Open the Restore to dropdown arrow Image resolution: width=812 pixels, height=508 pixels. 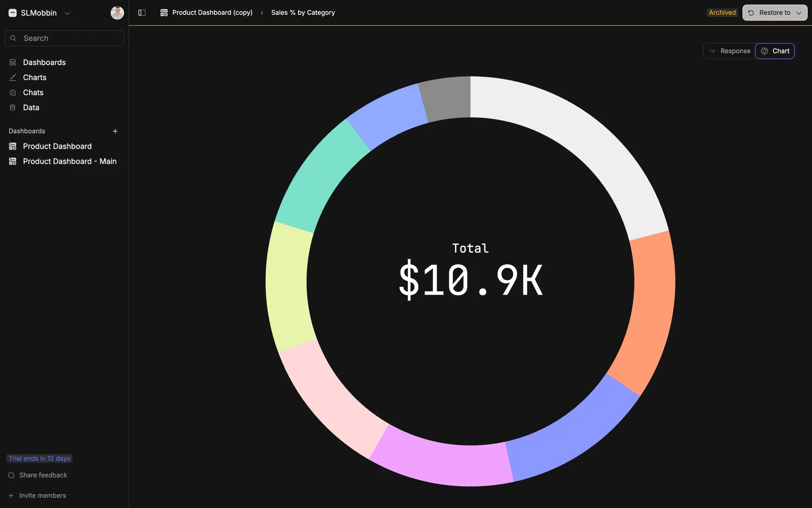click(799, 13)
